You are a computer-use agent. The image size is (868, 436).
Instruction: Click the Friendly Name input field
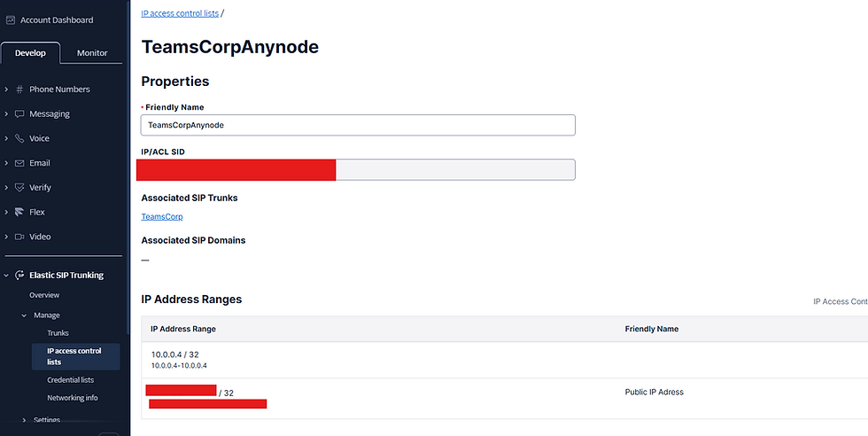click(358, 125)
